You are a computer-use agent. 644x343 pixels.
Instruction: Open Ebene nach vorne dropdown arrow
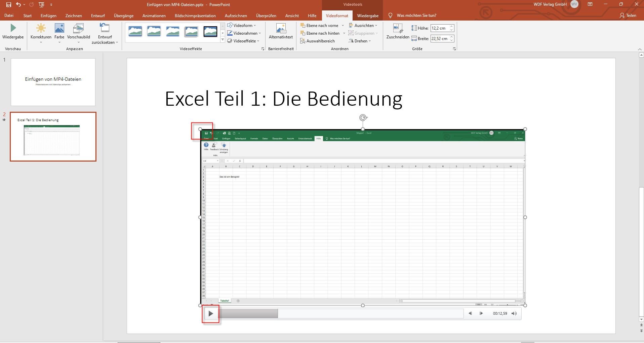click(343, 26)
